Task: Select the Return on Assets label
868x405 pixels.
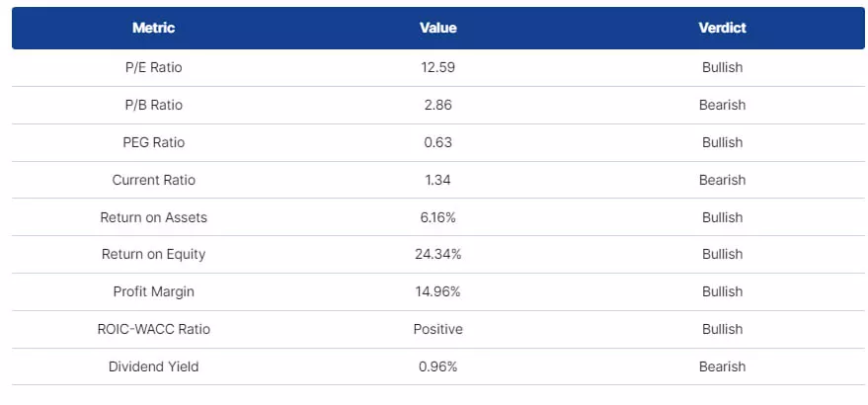Action: pyautogui.click(x=153, y=217)
